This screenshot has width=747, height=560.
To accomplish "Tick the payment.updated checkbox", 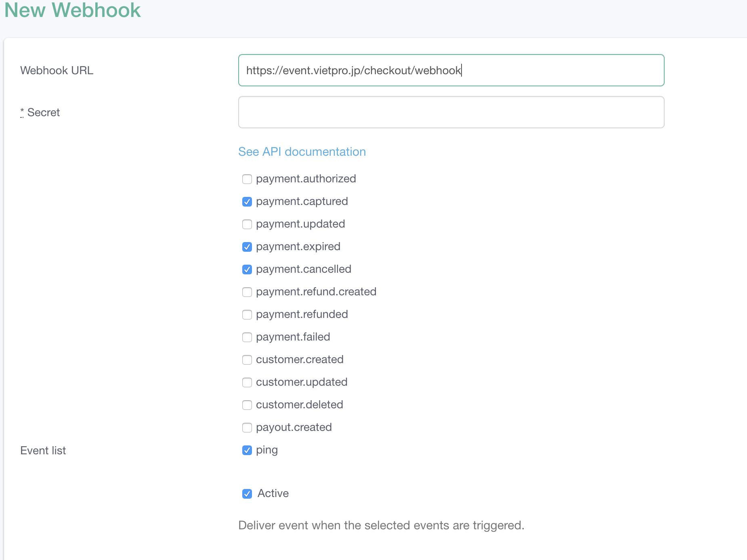I will pos(247,224).
